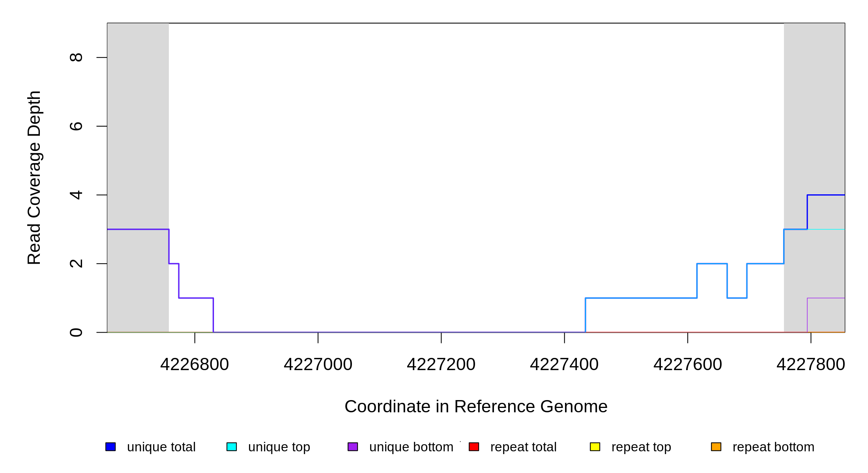Click the cyan unique top legend swatch
This screenshot has height=473, width=868.
232,447
